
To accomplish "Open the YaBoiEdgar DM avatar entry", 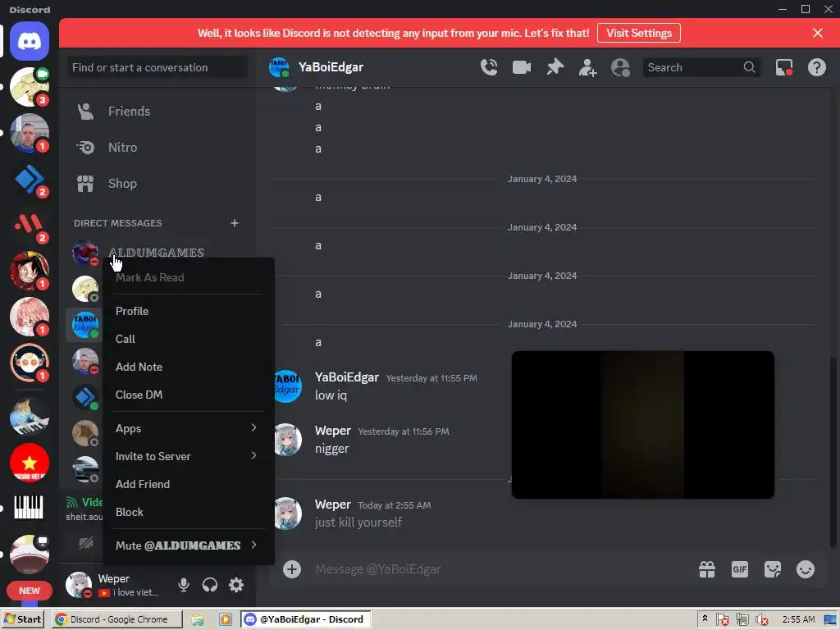I will point(85,325).
